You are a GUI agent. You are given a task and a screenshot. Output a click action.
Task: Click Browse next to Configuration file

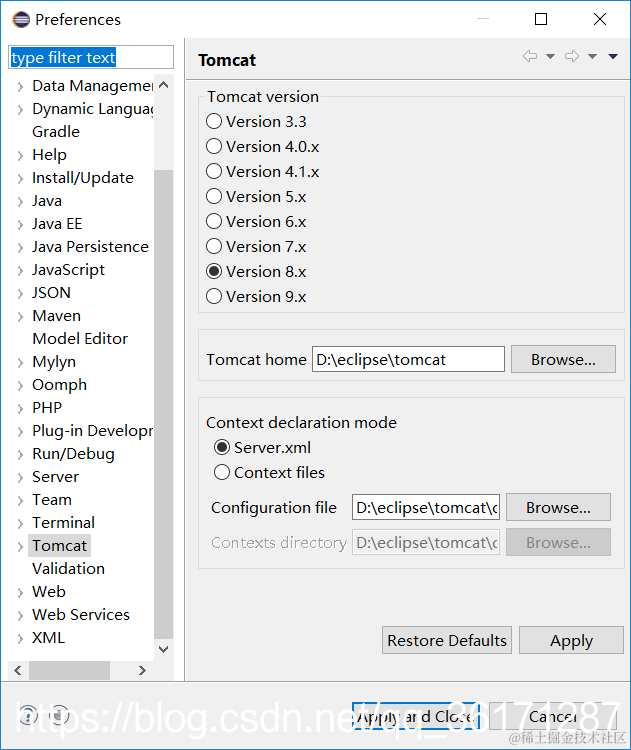pos(558,507)
